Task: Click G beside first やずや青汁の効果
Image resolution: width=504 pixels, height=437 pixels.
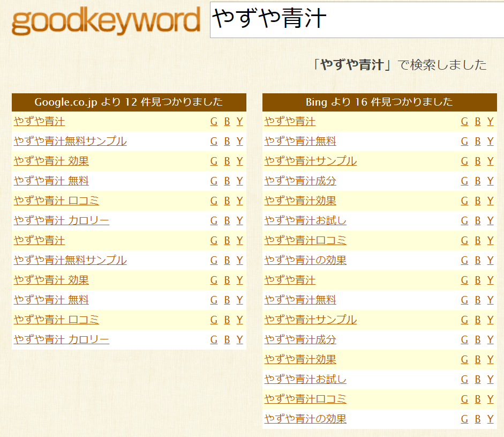Action: click(464, 260)
